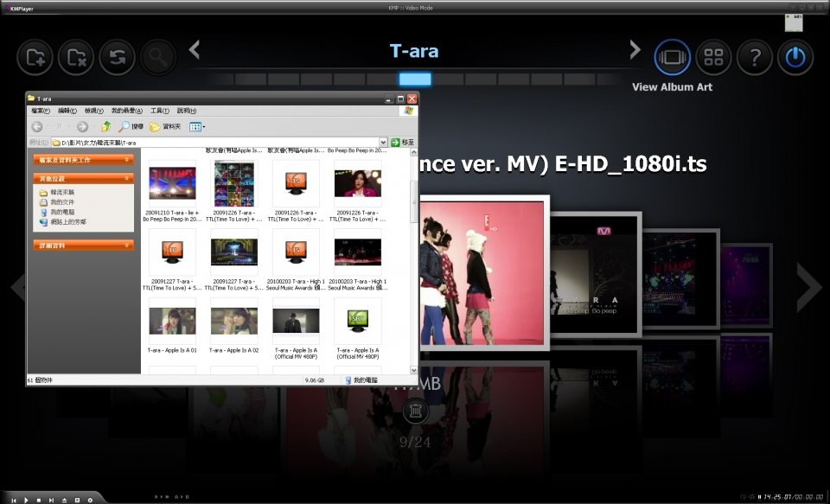Click the green Up folder icon
The image size is (830, 504).
tap(106, 126)
